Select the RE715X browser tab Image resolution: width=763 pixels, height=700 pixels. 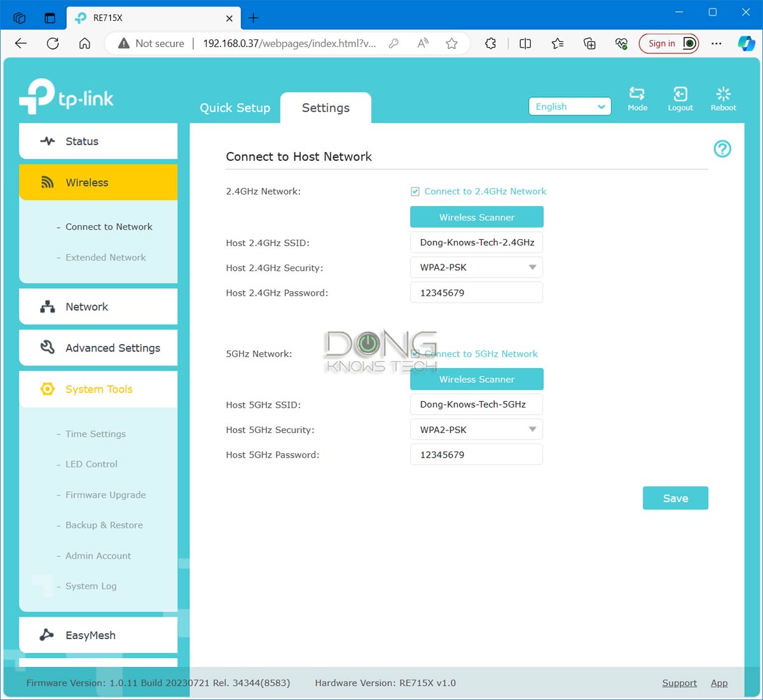pyautogui.click(x=154, y=18)
